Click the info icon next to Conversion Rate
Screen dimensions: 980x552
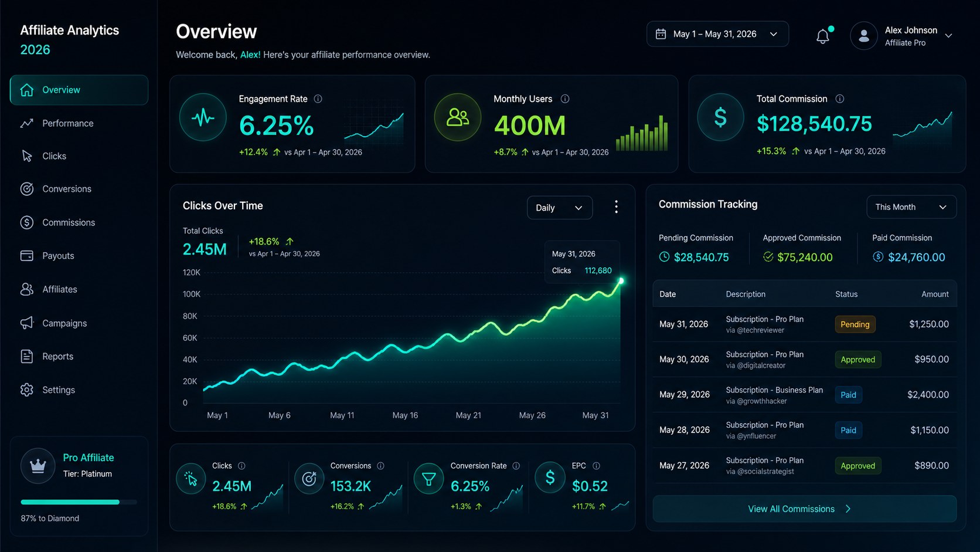(x=516, y=466)
